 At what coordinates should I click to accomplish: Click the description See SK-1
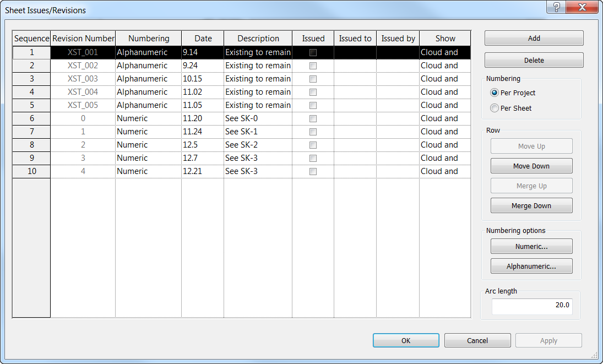(258, 132)
